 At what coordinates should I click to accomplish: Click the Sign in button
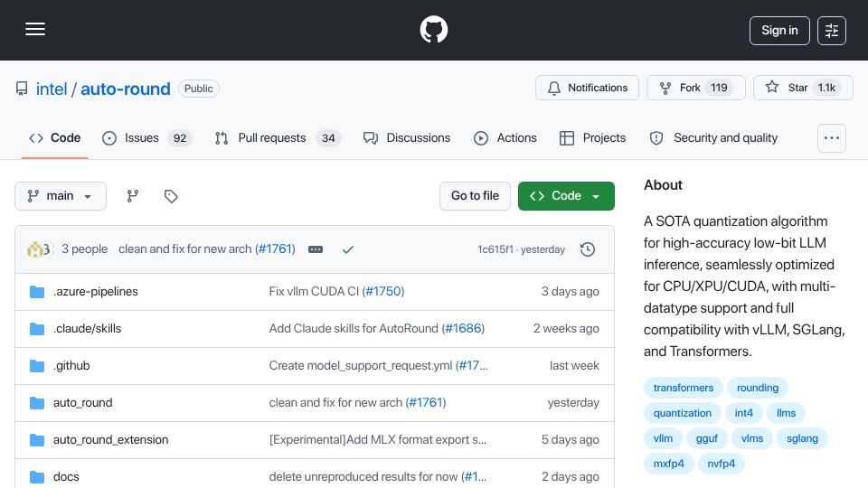779,31
